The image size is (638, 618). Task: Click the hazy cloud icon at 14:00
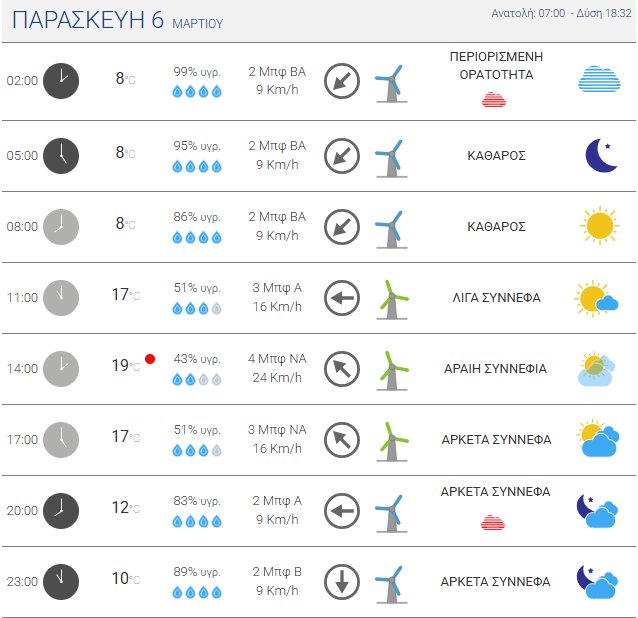click(599, 368)
